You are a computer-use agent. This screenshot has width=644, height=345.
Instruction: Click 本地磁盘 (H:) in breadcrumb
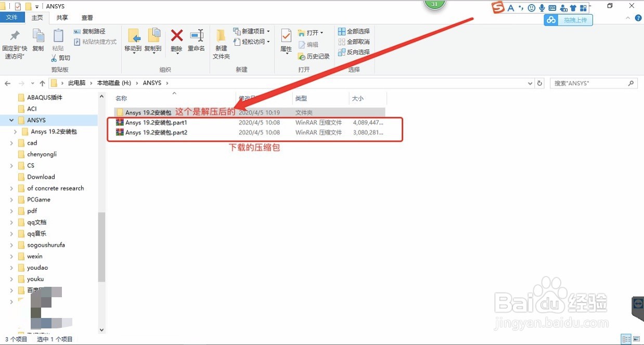click(114, 83)
